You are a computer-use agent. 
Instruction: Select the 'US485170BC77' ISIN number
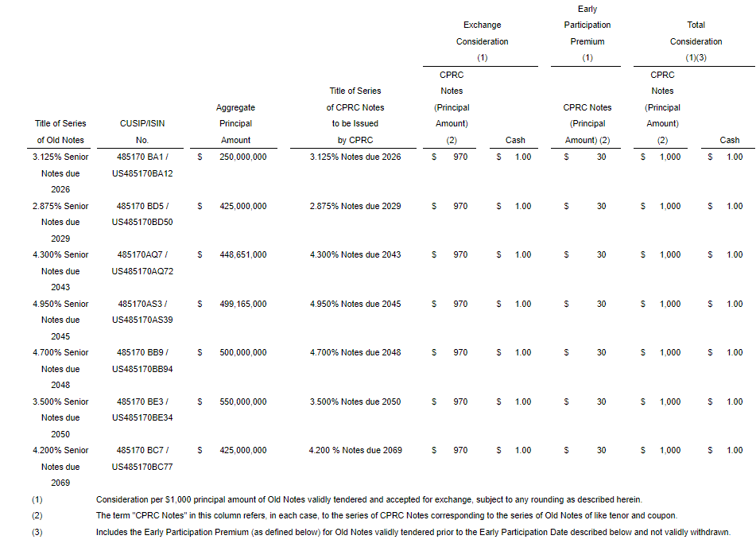tap(142, 468)
